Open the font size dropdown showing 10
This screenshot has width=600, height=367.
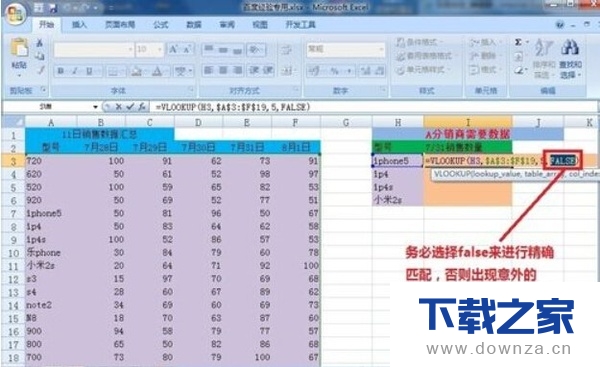pos(160,50)
